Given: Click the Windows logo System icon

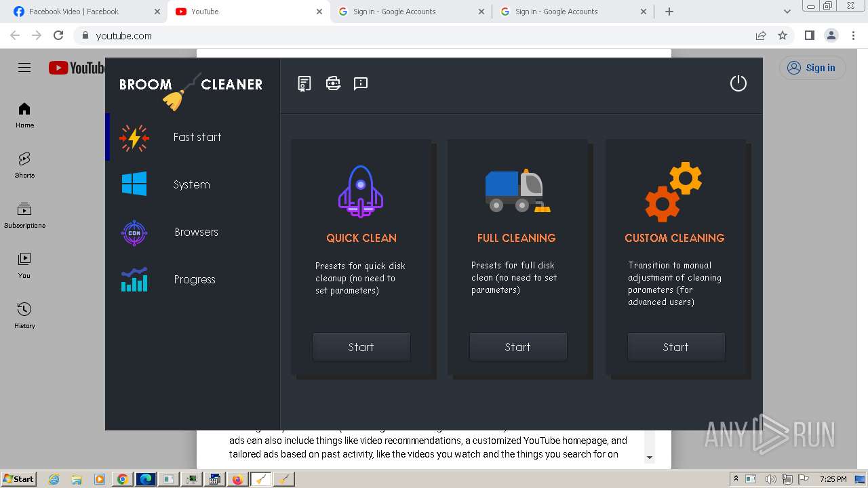Looking at the screenshot, I should [134, 184].
